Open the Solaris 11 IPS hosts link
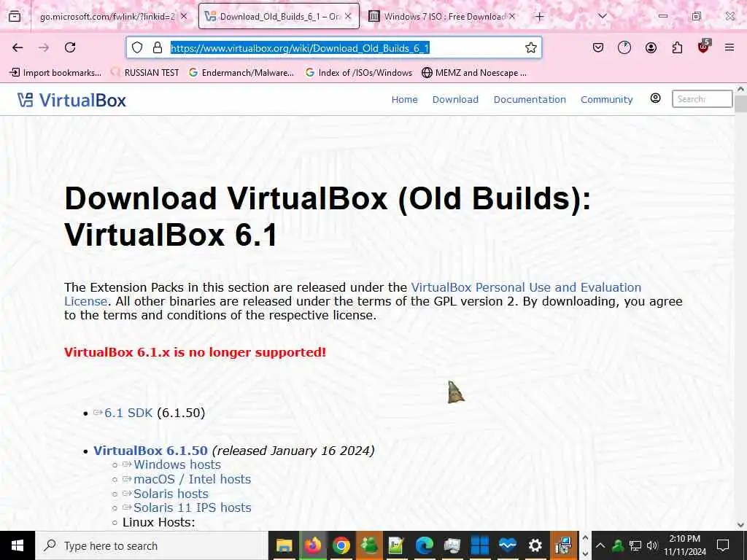Image resolution: width=747 pixels, height=560 pixels. pyautogui.click(x=192, y=507)
